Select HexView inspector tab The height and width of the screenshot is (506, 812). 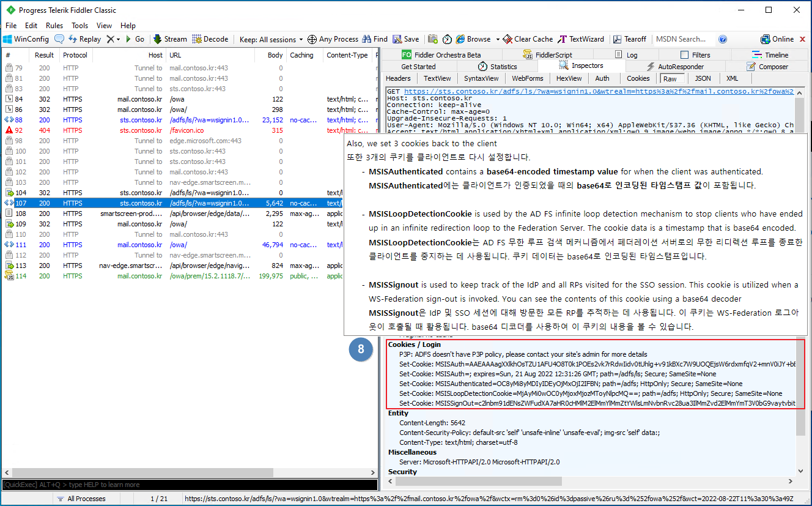(569, 78)
